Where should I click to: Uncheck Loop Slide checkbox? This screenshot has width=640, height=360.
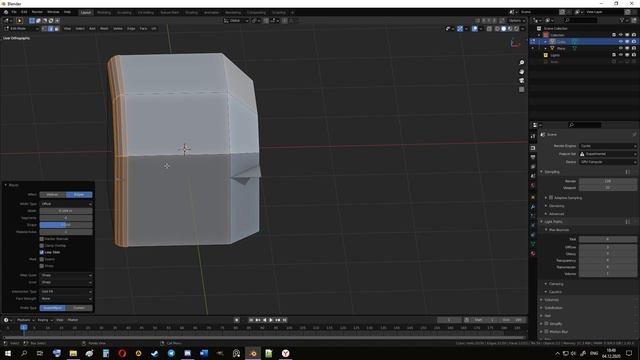(42, 252)
